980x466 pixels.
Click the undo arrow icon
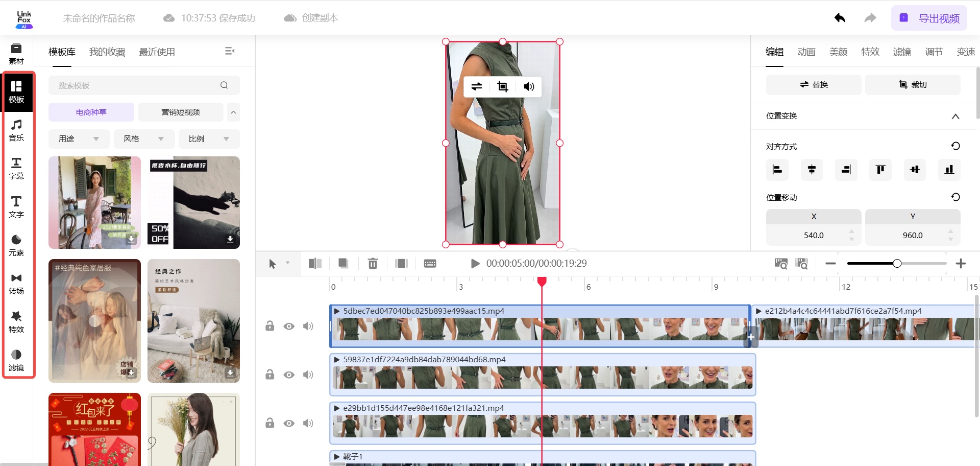pyautogui.click(x=840, y=18)
